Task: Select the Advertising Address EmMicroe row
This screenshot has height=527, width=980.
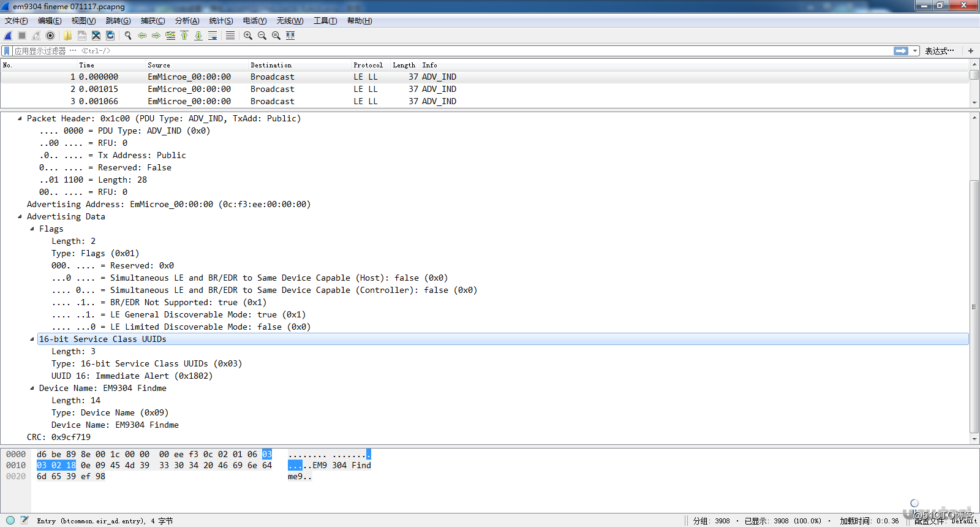Action: click(168, 204)
